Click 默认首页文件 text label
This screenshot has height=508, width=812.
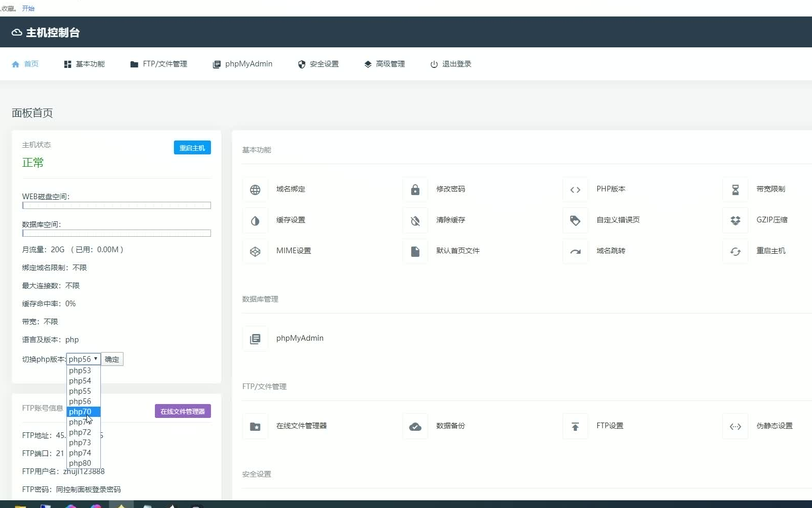point(458,251)
